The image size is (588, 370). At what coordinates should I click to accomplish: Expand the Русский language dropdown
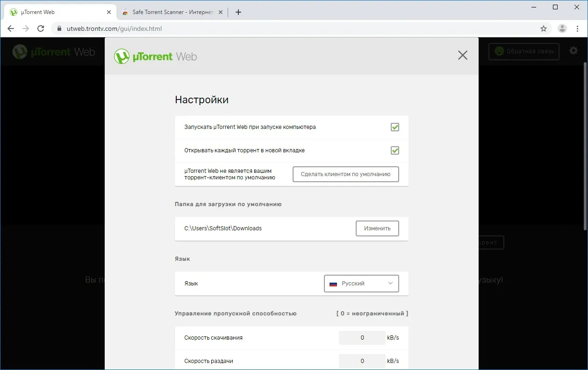(361, 284)
